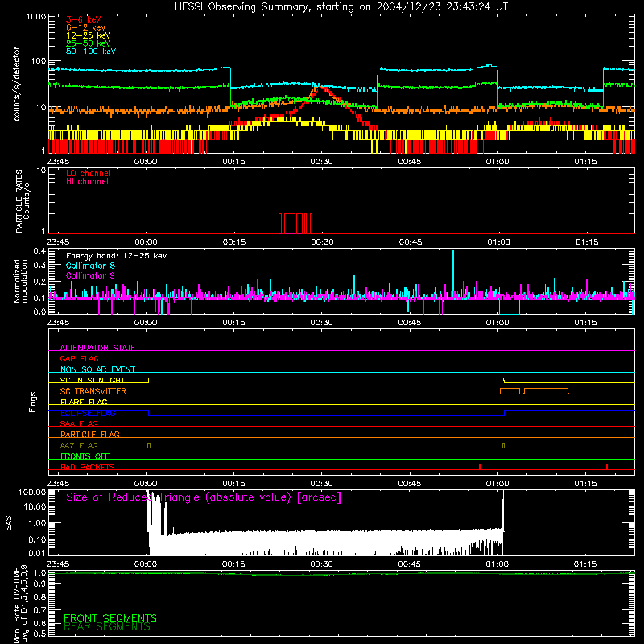Screen dimensions: 644x644
Task: Select the 'LO channel' legend label
Action: [89, 173]
